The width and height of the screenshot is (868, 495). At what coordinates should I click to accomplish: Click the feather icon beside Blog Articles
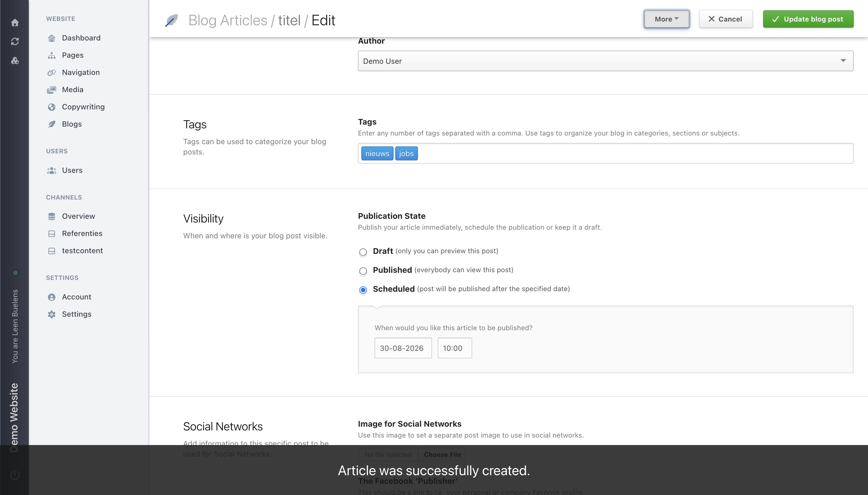[x=172, y=20]
